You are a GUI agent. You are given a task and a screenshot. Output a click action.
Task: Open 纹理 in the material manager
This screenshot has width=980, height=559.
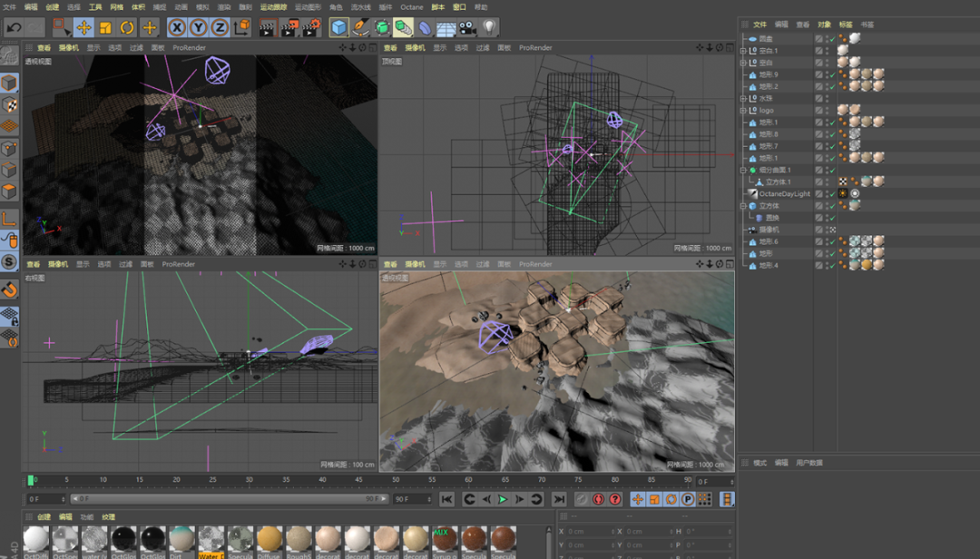click(108, 517)
